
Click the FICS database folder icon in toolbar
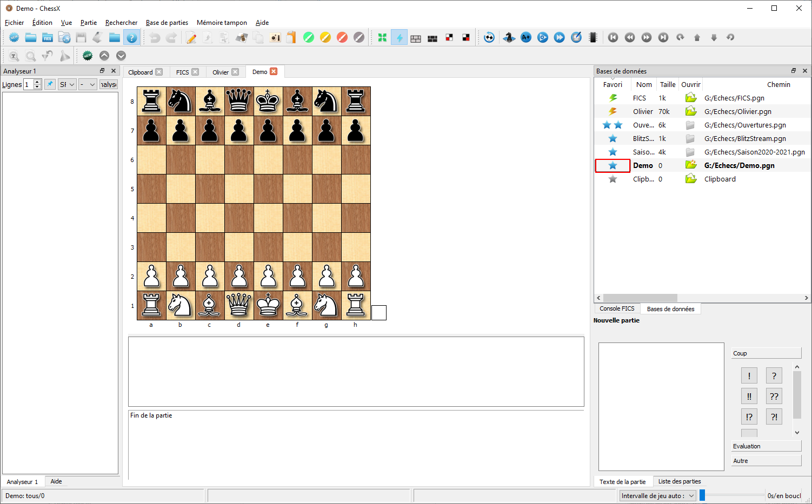48,38
